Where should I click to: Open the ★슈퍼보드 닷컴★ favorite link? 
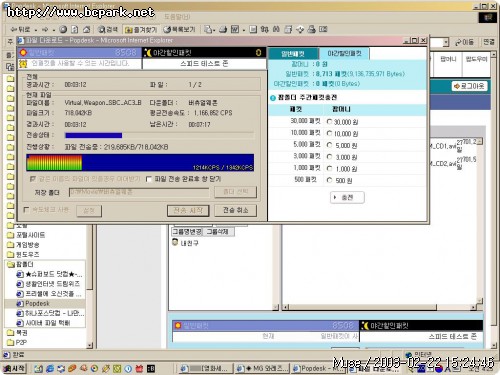click(54, 274)
